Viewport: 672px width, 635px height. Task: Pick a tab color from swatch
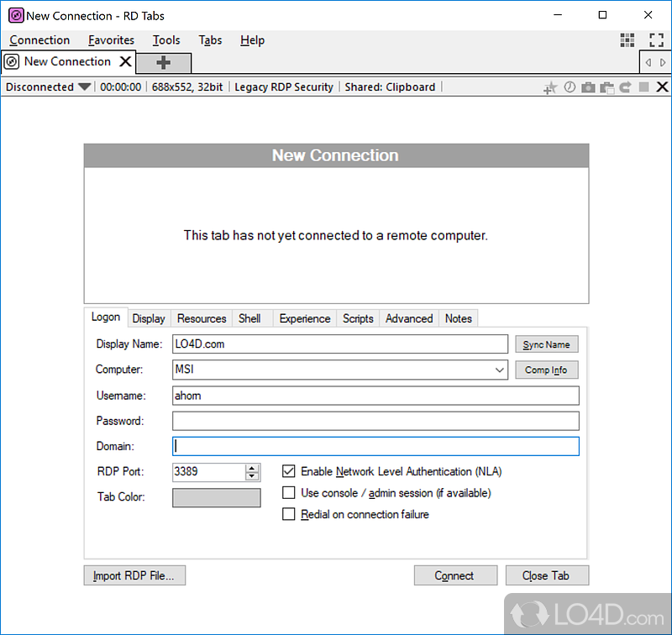(x=216, y=497)
